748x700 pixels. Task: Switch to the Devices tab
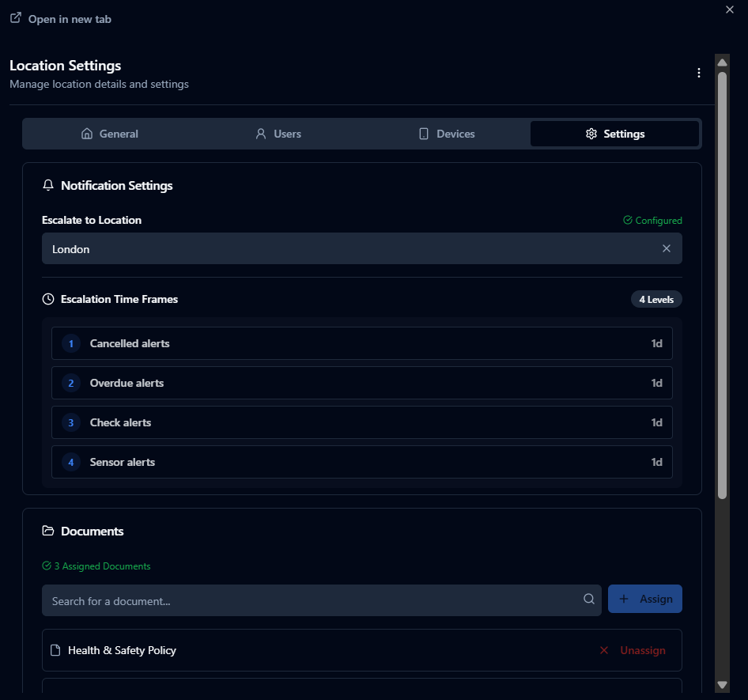[x=447, y=134]
